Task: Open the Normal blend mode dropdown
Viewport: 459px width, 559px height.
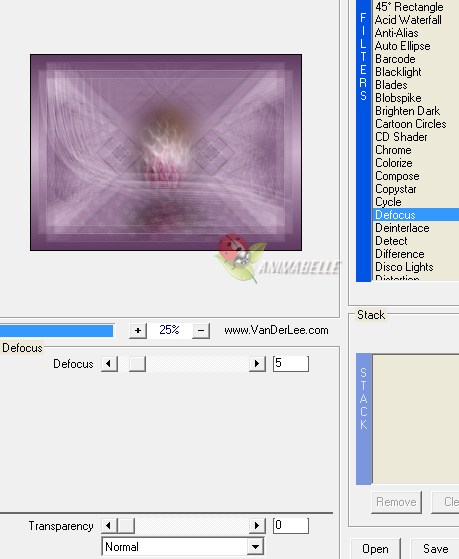Action: click(x=183, y=547)
